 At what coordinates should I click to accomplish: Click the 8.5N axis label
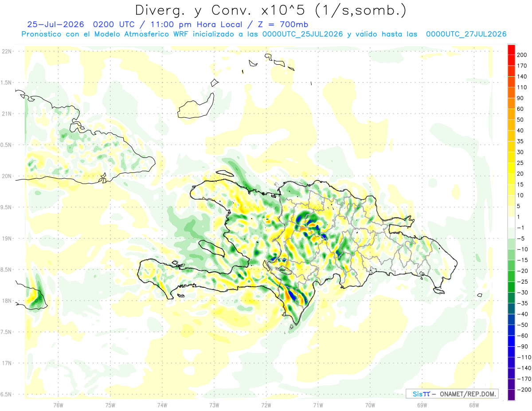pyautogui.click(x=7, y=270)
